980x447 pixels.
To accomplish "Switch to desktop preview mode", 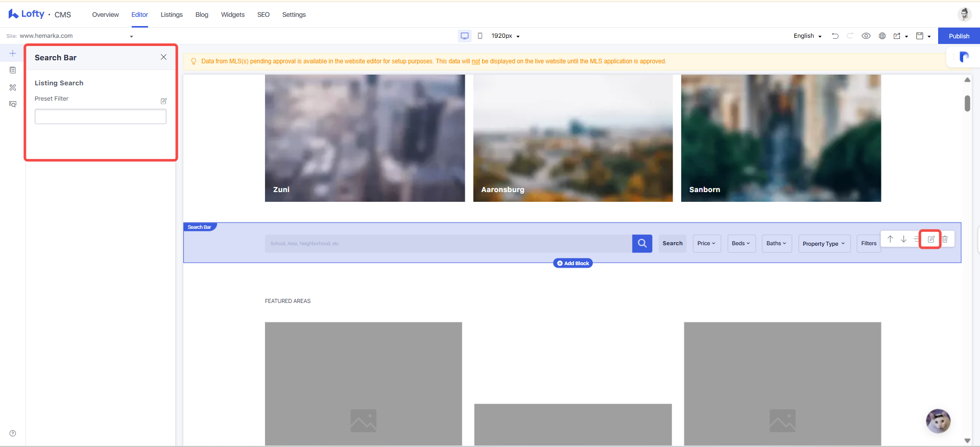I will (x=465, y=36).
